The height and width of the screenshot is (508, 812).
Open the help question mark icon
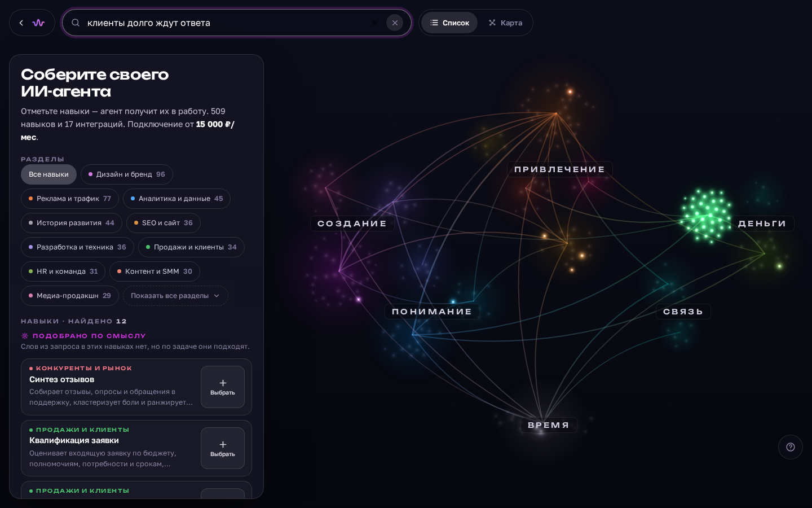click(791, 447)
